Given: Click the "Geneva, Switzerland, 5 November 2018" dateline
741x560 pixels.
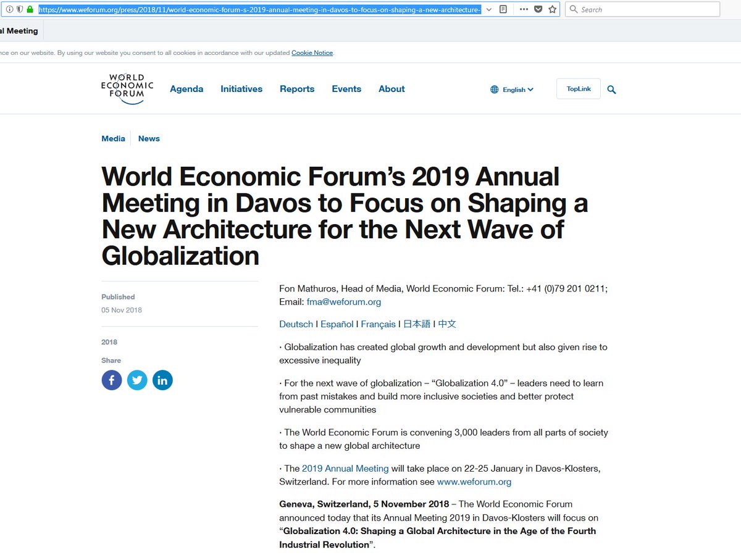Looking at the screenshot, I should coord(364,504).
